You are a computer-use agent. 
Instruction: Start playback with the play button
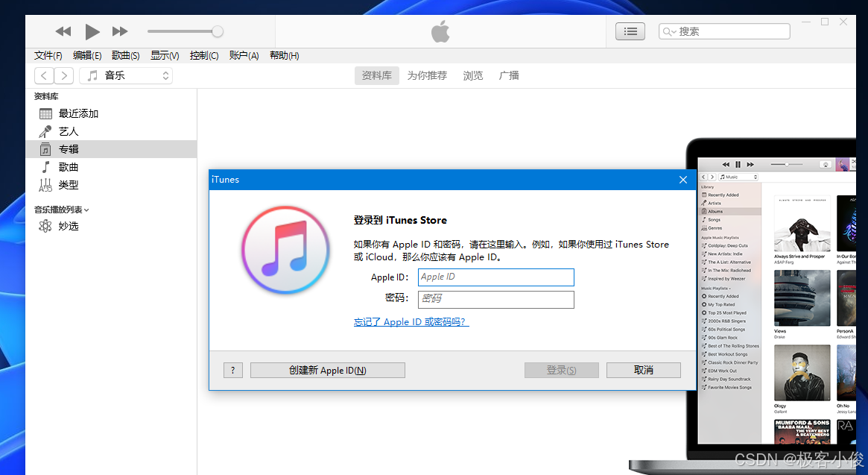[92, 31]
